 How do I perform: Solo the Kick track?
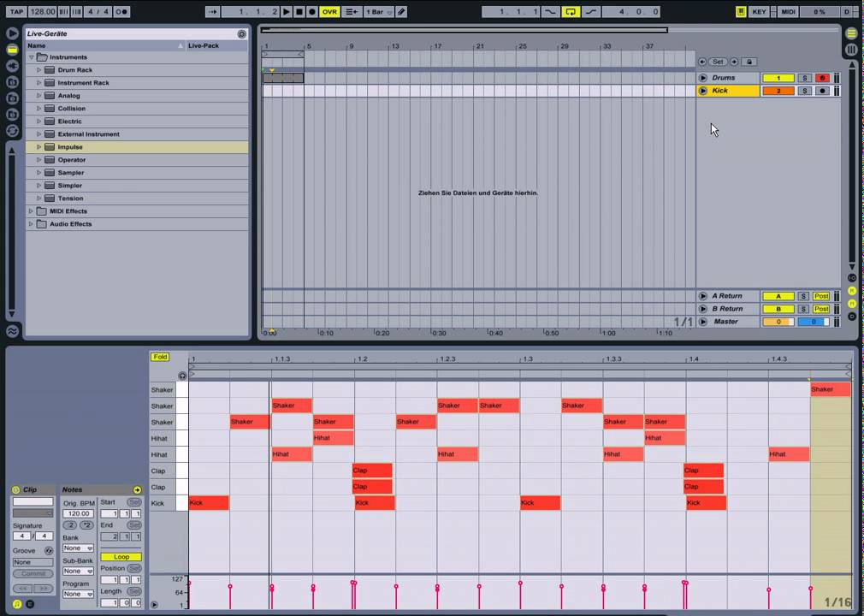(x=804, y=91)
